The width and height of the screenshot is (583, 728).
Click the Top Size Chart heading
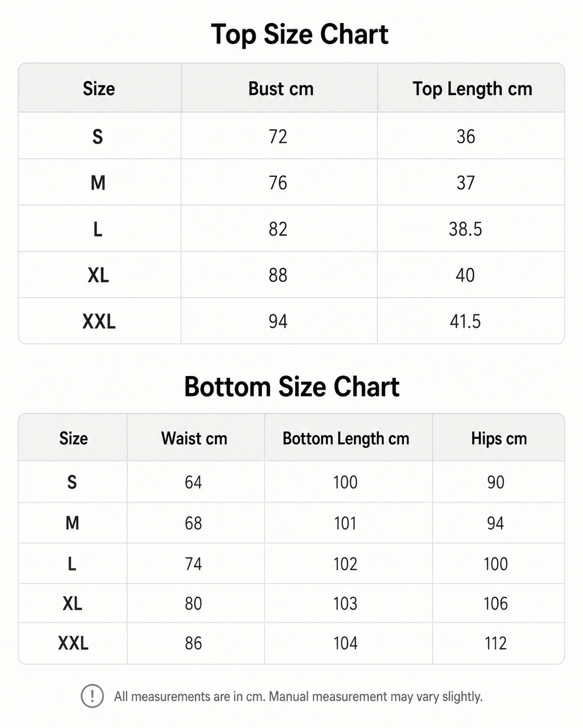(x=299, y=35)
